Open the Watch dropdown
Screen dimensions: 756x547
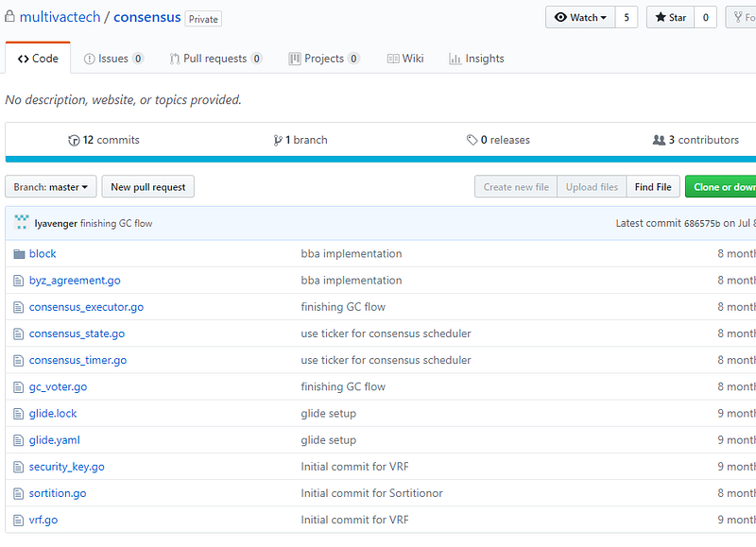tap(580, 17)
